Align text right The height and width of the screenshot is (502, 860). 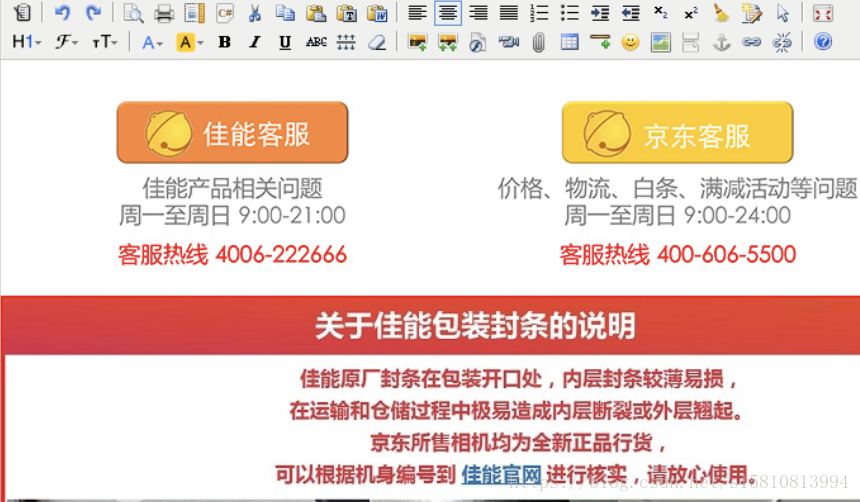pos(478,12)
